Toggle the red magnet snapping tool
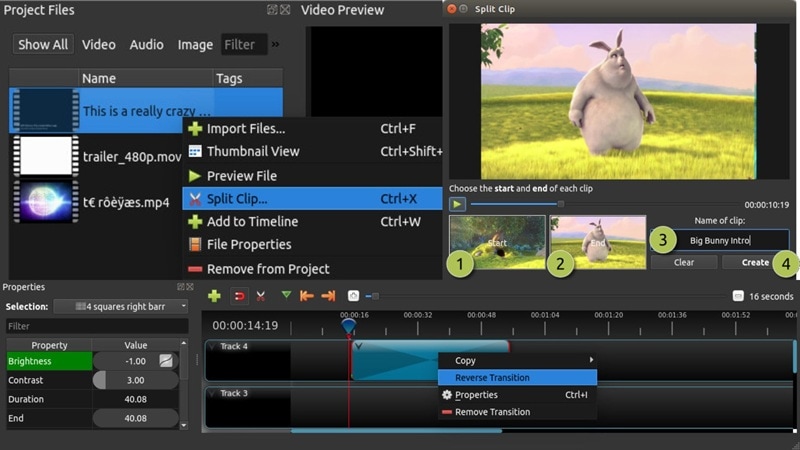 [239, 296]
